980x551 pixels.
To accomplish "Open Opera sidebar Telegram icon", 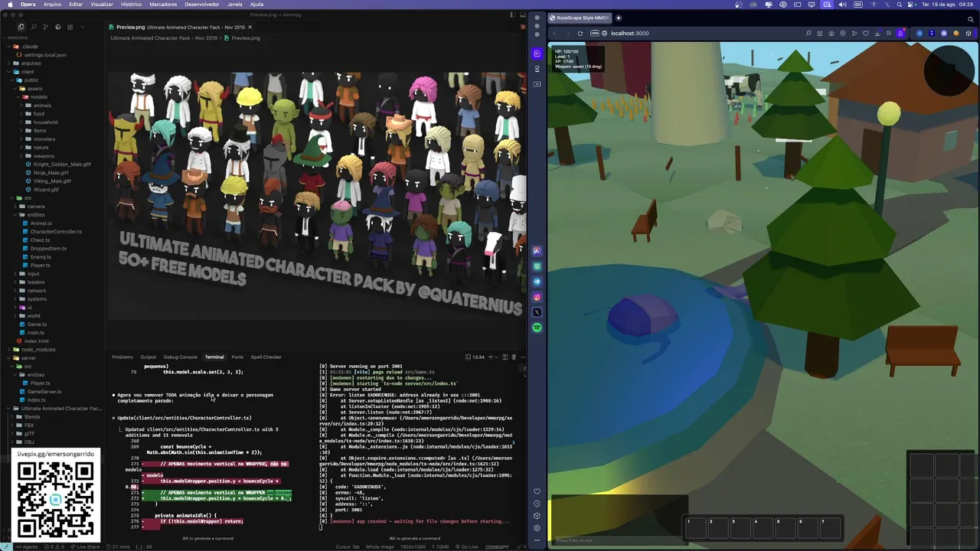I will [x=537, y=282].
